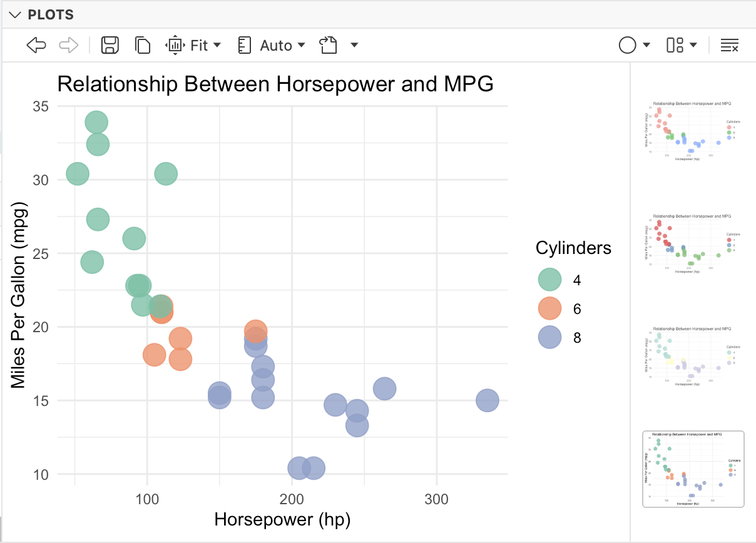The image size is (756, 543).
Task: Click the plot title text
Action: (x=275, y=83)
